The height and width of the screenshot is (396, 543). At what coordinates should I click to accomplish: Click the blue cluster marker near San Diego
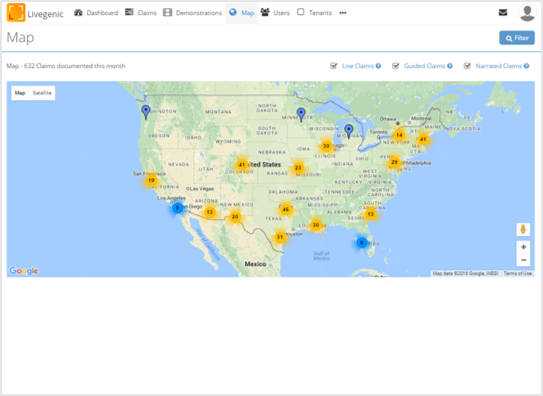point(178,208)
